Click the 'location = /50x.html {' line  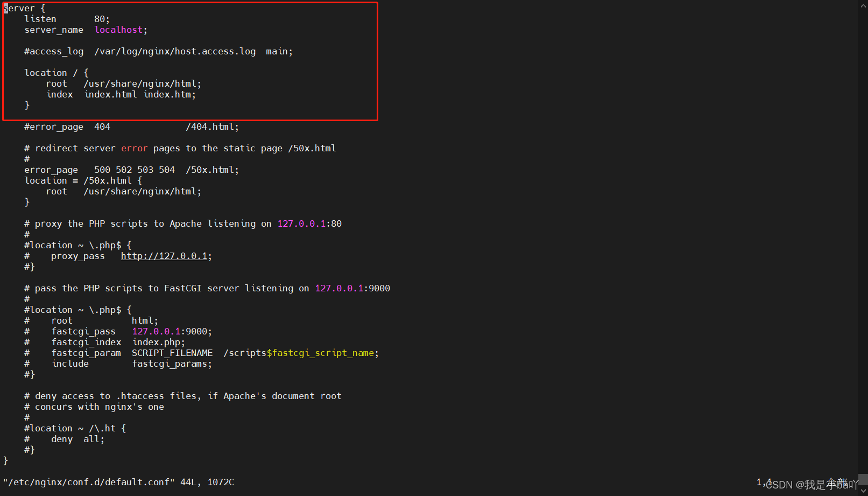[x=83, y=181]
